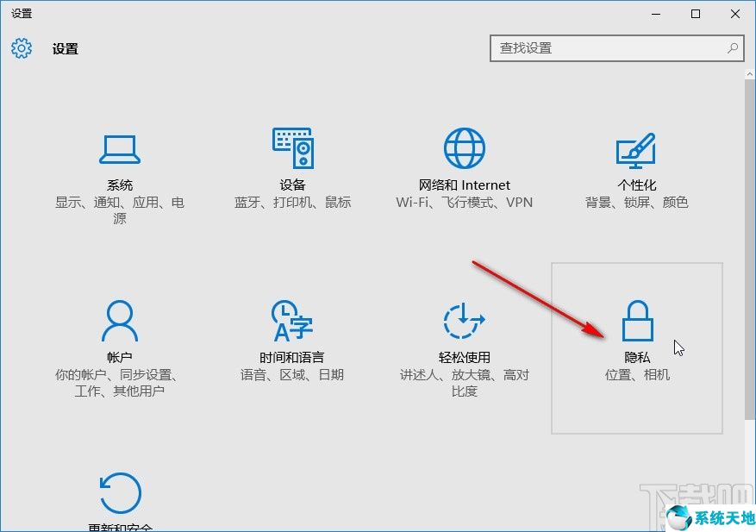756x532 pixels.
Task: Click the Wi-Fi text under 网络和 Internet
Action: [x=412, y=203]
